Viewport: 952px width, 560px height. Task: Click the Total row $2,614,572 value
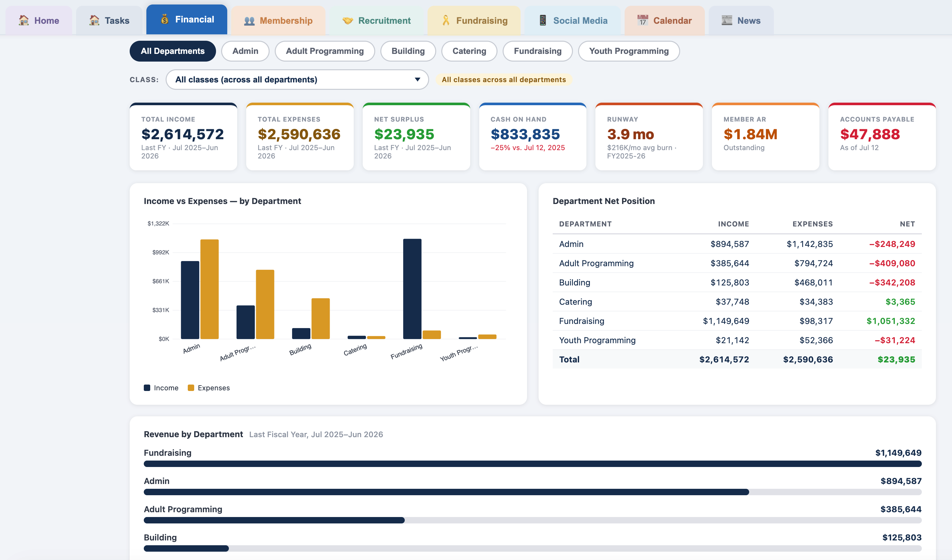click(724, 360)
